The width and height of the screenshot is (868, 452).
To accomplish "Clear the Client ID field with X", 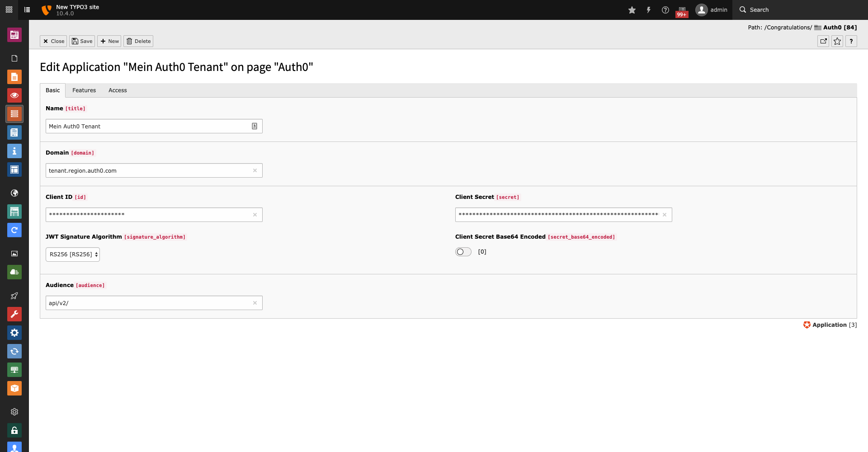I will point(255,215).
